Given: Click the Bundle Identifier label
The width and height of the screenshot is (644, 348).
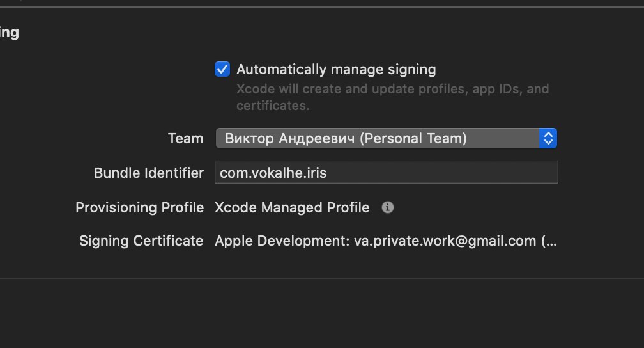Looking at the screenshot, I should click(149, 173).
